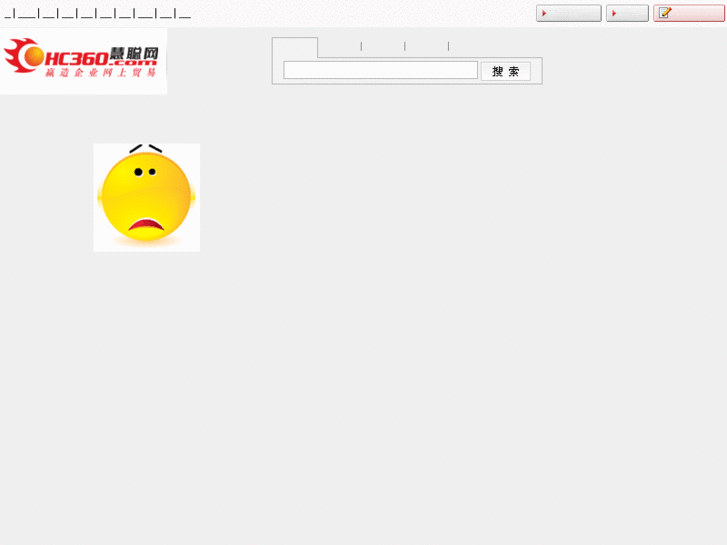Viewport: 727px width, 545px height.
Task: Open the HC360 慧聪网 logo
Action: click(83, 59)
